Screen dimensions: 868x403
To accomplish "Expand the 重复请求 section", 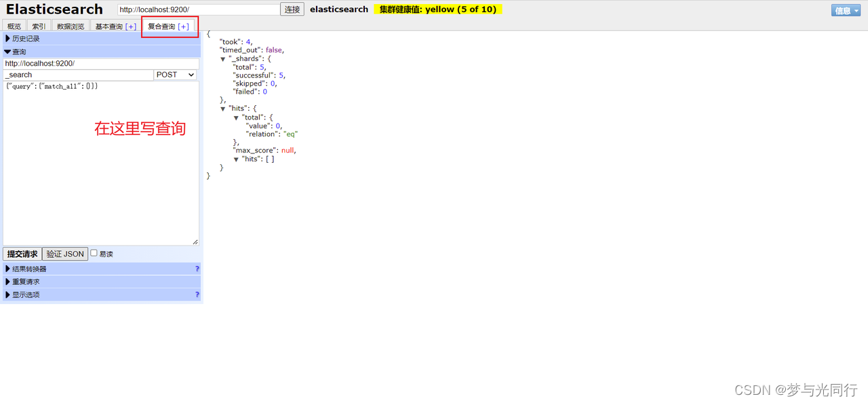I will pyautogui.click(x=102, y=282).
